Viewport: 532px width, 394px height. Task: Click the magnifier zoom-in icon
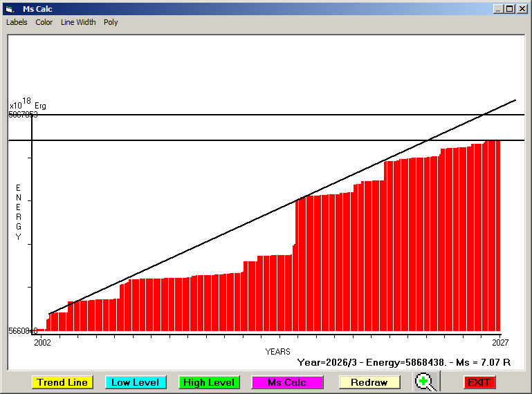tap(427, 382)
